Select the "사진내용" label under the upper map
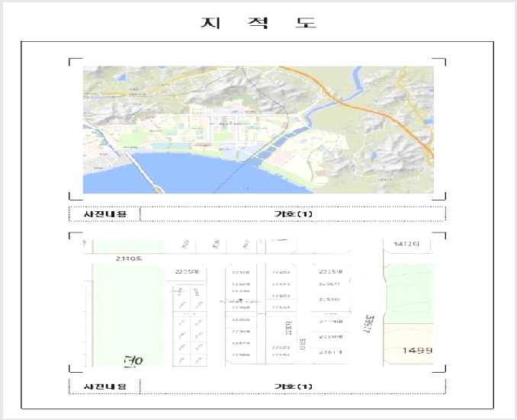Viewport: 517px width, 420px height. pos(105,214)
